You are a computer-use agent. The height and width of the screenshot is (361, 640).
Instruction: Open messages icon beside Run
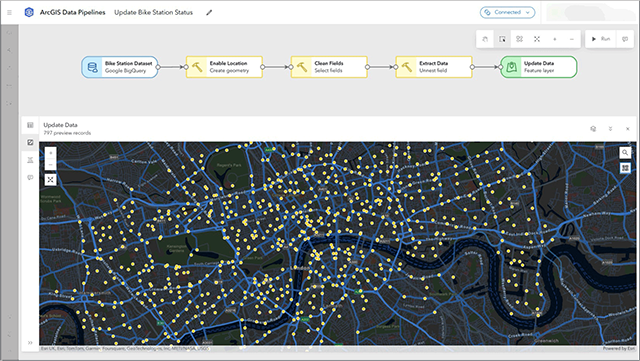coord(624,39)
